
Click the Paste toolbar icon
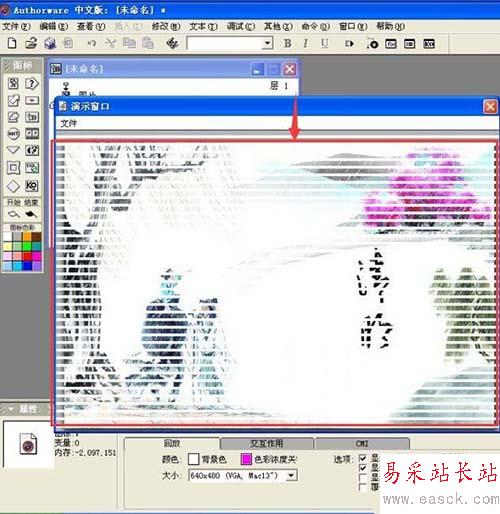pos(148,43)
